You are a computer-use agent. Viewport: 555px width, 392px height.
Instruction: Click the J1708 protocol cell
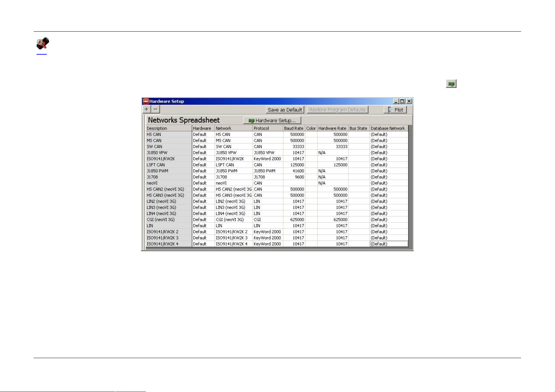coord(268,177)
